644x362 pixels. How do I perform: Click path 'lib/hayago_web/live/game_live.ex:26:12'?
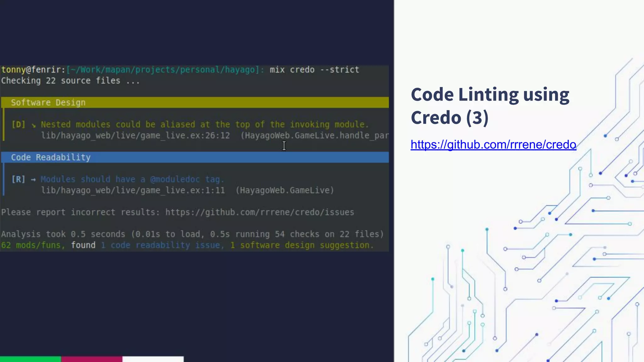tap(135, 136)
